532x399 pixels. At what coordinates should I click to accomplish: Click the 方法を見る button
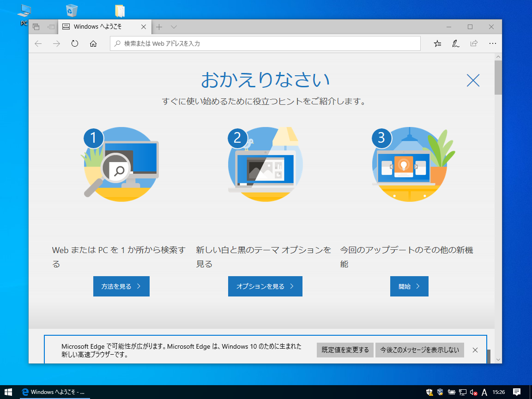(x=121, y=286)
